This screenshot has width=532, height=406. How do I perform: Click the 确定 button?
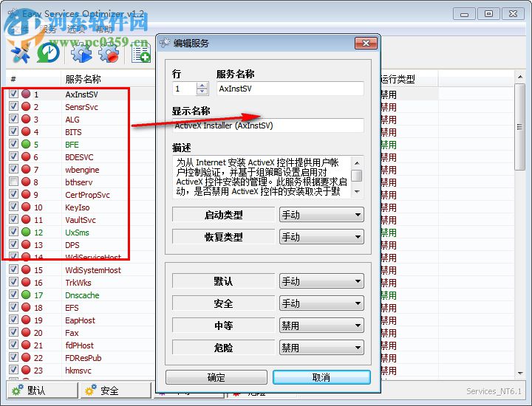pos(216,377)
